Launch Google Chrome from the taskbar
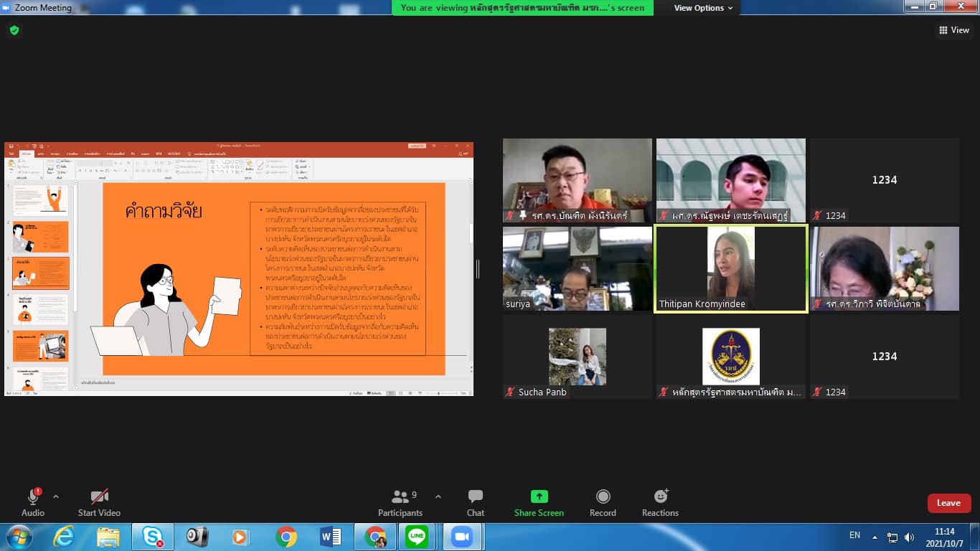 pyautogui.click(x=286, y=537)
